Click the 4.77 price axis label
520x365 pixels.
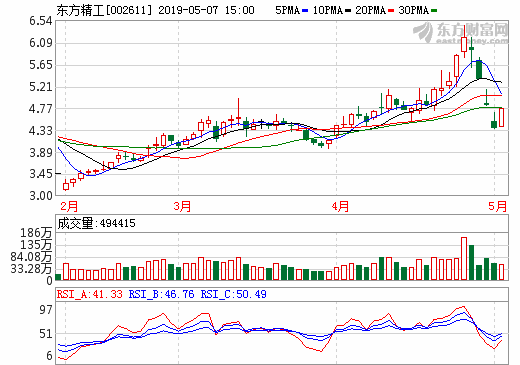41,109
